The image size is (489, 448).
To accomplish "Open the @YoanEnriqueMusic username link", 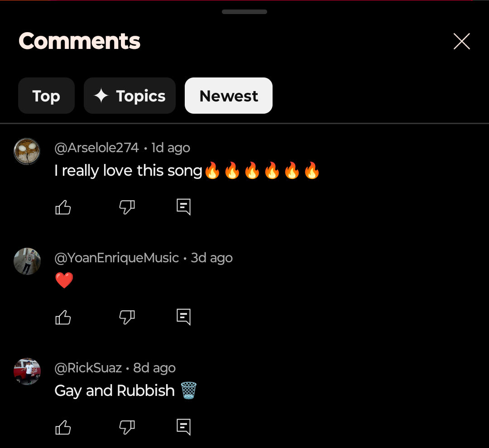I will [x=117, y=258].
